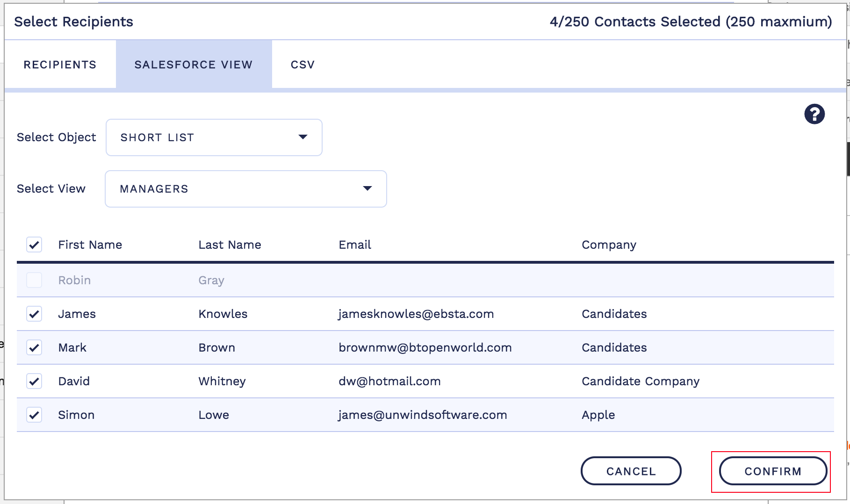Click the First Name column header
850x504 pixels.
(x=90, y=245)
